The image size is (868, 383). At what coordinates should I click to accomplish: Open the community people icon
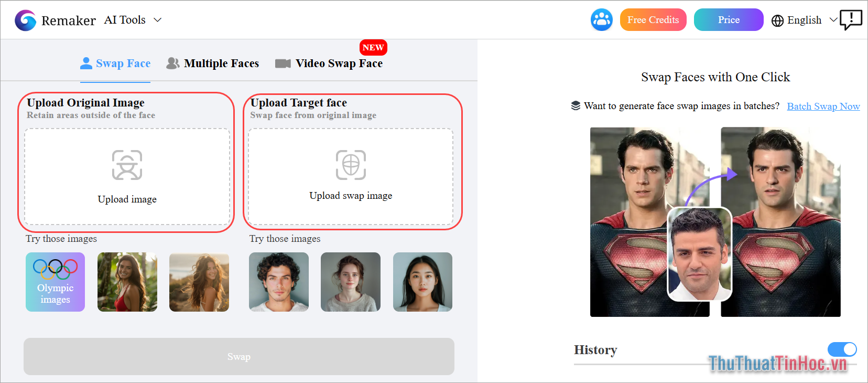pyautogui.click(x=602, y=20)
